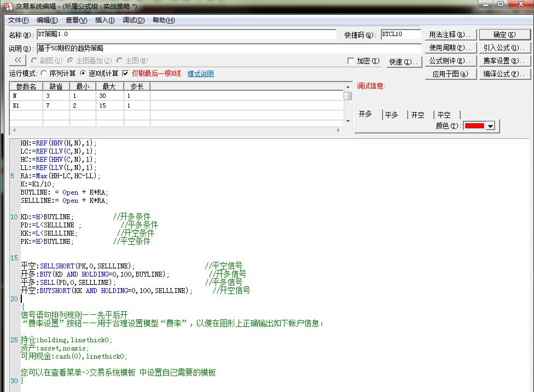The height and width of the screenshot is (392, 534).
Task: Open the 快速 options button
Action: pos(404,62)
